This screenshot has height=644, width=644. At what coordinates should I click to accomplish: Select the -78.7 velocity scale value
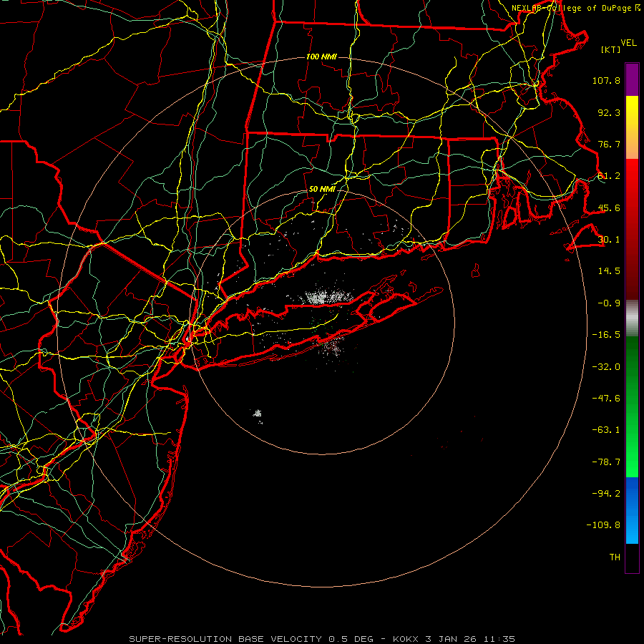click(606, 462)
